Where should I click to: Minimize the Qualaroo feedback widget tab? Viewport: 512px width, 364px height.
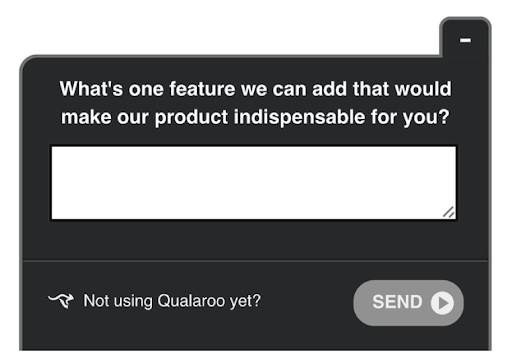[x=465, y=38]
